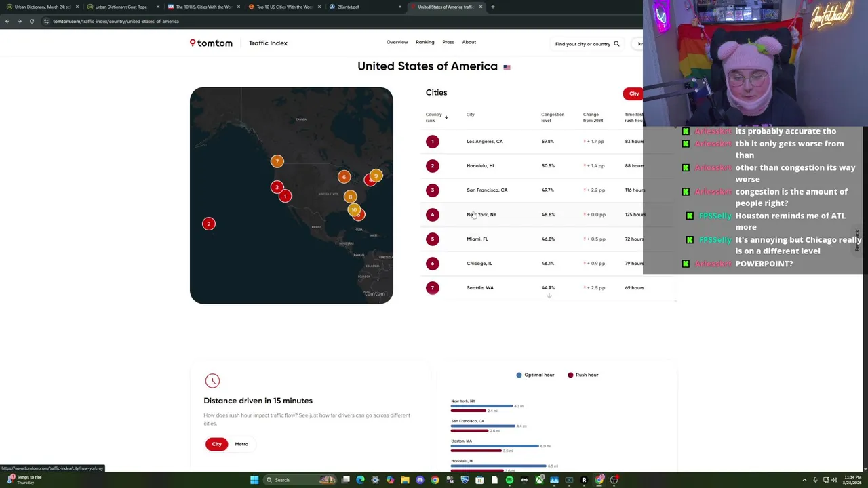Screen dimensions: 868x488
Task: Open Los Angeles, CA city link
Action: (485, 142)
